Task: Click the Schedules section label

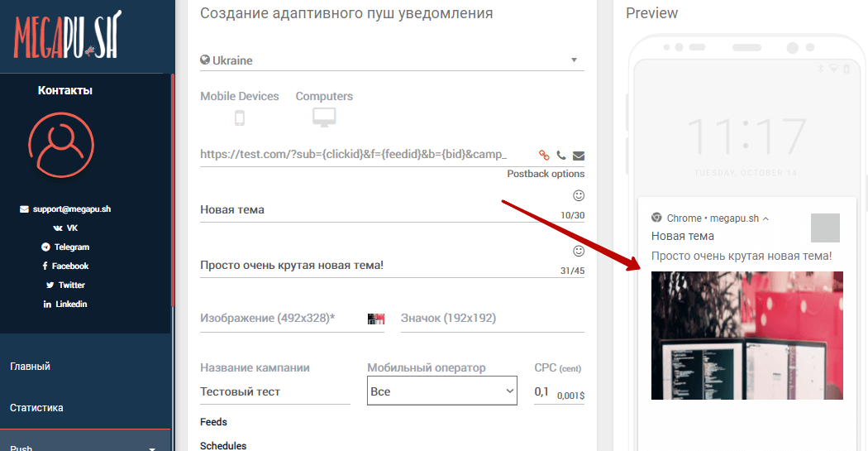Action: (223, 445)
